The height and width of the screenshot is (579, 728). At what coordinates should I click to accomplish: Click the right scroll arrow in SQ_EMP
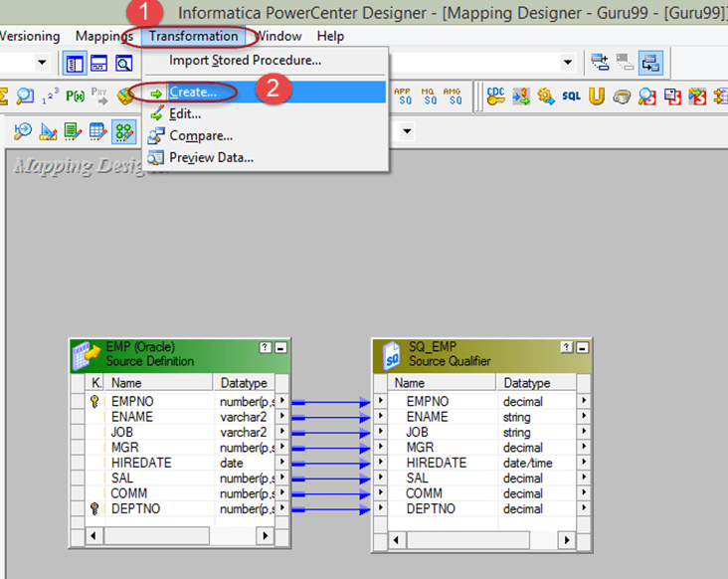pos(567,540)
